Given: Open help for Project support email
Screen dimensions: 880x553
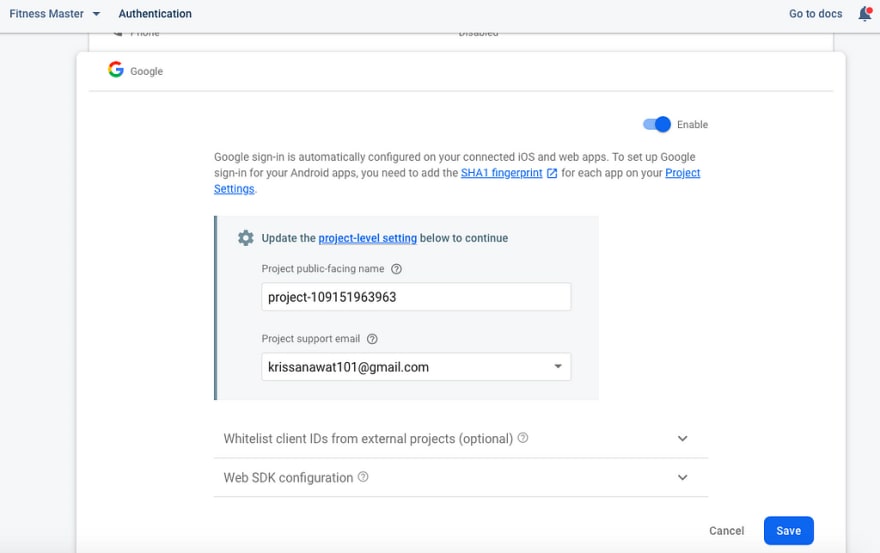Looking at the screenshot, I should (x=372, y=339).
